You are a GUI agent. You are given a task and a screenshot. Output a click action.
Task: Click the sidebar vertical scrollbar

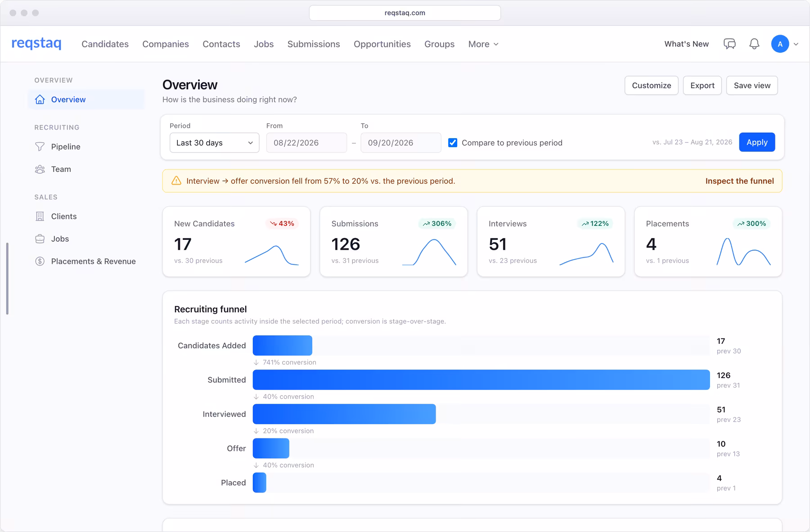[x=7, y=279]
